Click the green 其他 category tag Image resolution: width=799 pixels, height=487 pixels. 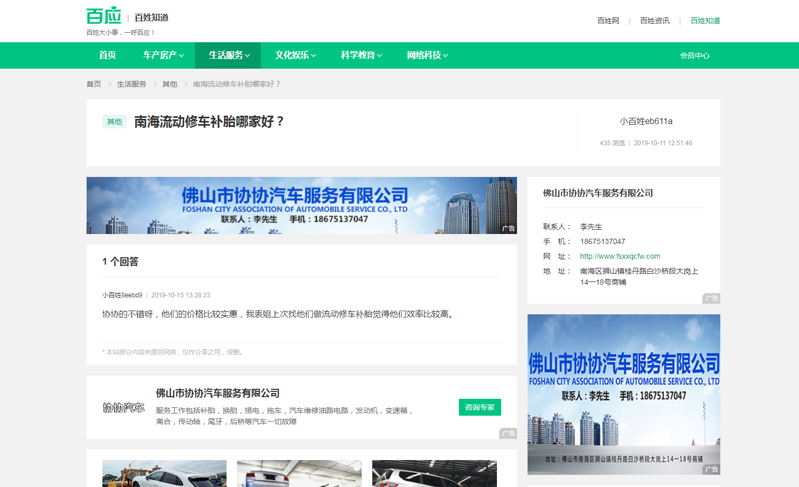tap(115, 122)
